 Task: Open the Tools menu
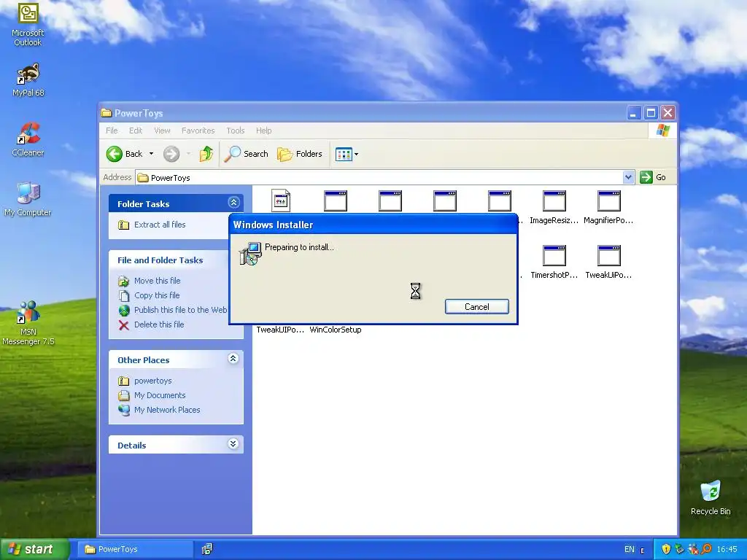(x=236, y=131)
